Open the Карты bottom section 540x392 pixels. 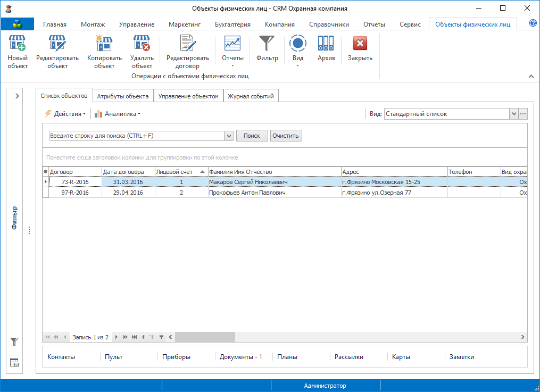click(401, 357)
